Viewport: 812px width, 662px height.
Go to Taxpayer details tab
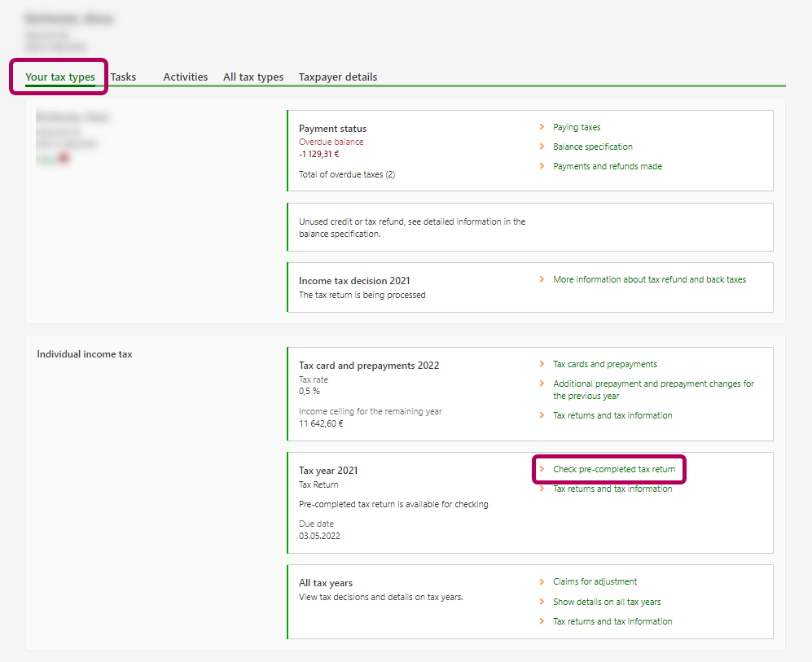coord(337,77)
